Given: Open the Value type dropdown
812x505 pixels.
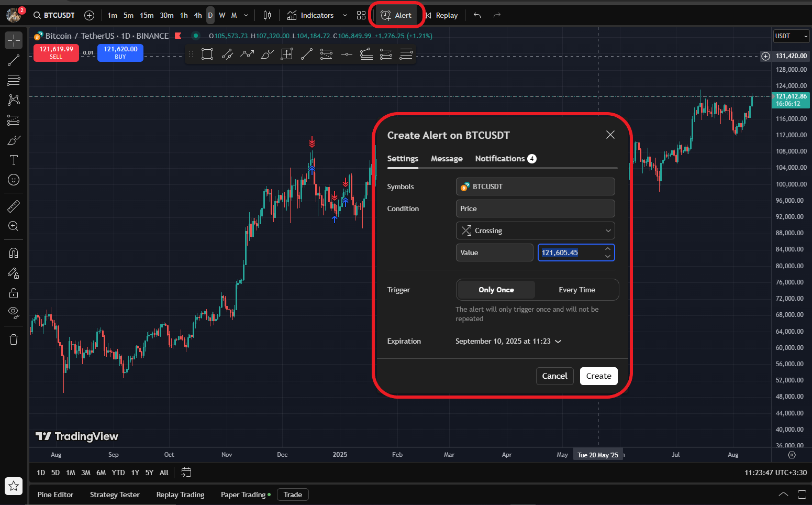Looking at the screenshot, I should click(x=494, y=252).
